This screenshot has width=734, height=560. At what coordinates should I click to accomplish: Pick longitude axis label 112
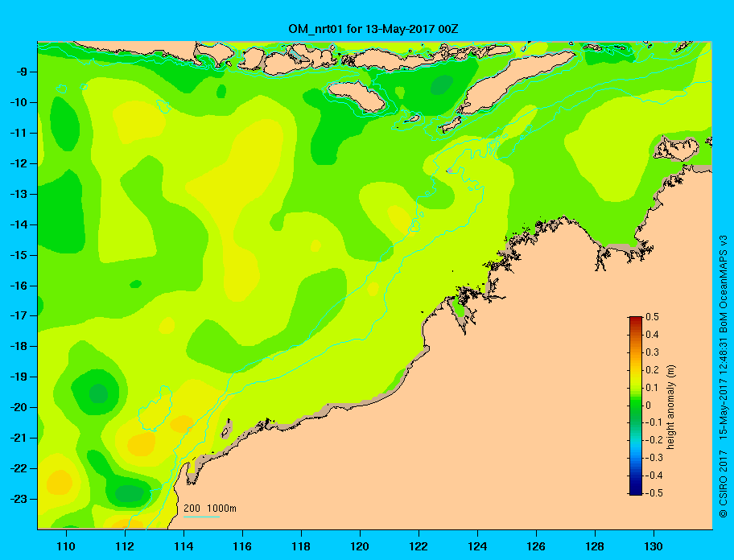pyautogui.click(x=125, y=546)
